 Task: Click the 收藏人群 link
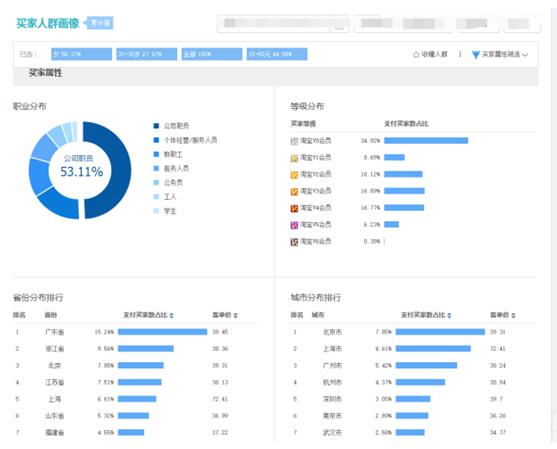[x=434, y=54]
